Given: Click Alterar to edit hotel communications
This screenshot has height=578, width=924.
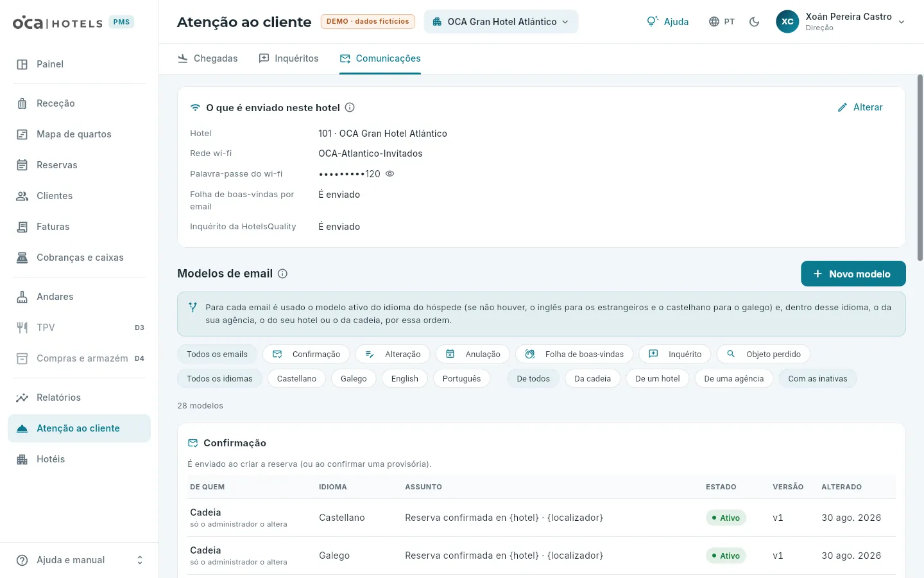Looking at the screenshot, I should coord(860,107).
